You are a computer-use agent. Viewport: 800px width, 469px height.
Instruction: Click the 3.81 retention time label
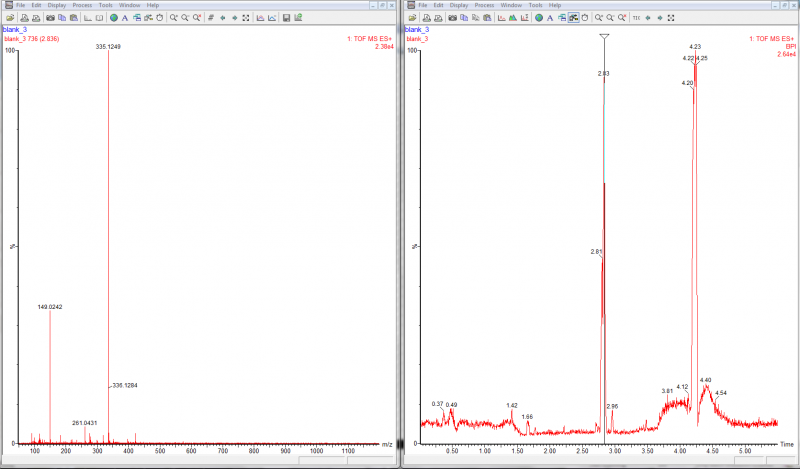667,391
